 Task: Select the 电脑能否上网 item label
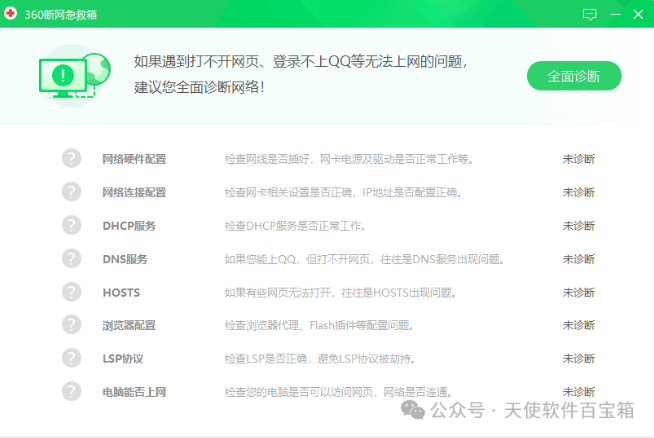(x=134, y=392)
